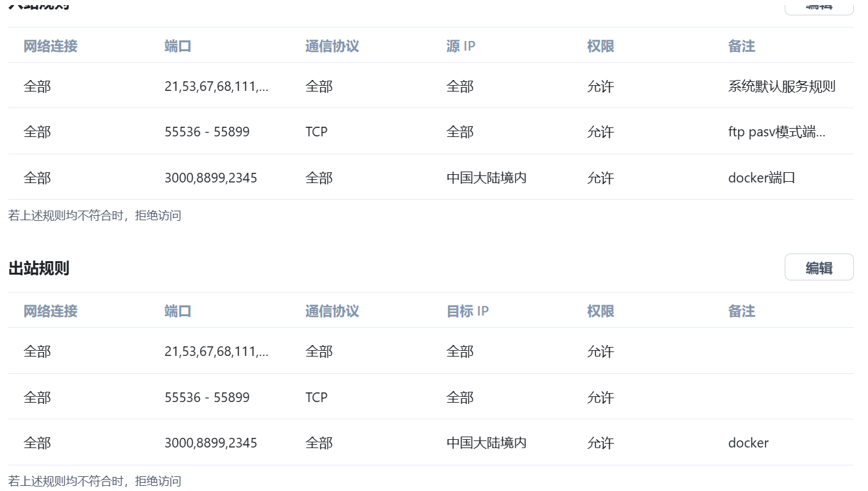This screenshot has height=491, width=868.
Task: Click the docker remark in outbound rules
Action: point(748,443)
